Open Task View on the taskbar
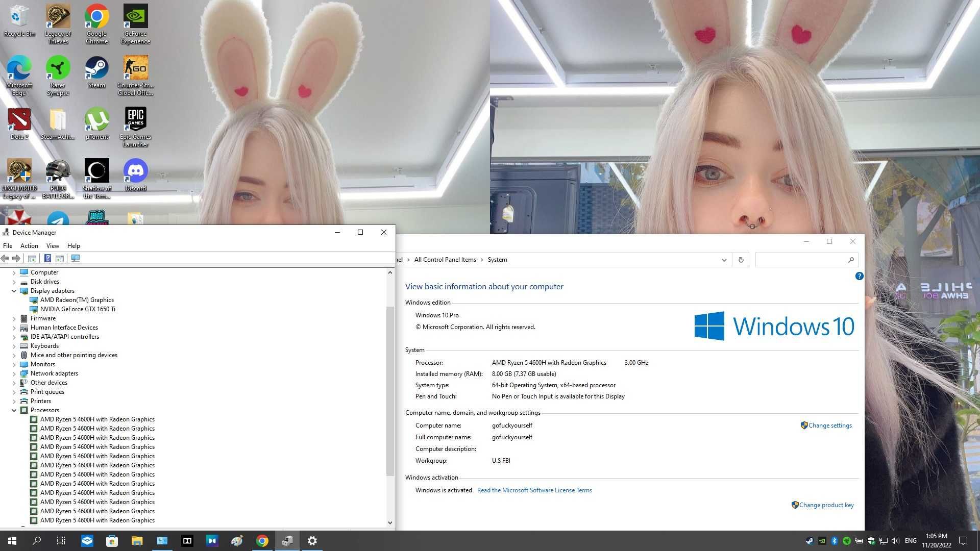The image size is (980, 551). [61, 541]
